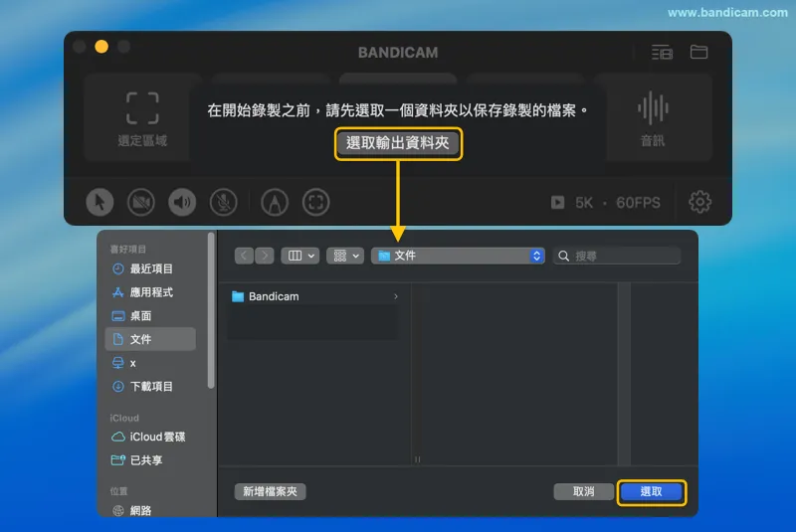Toggle the system speaker sound icon
The height and width of the screenshot is (532, 796).
(182, 202)
